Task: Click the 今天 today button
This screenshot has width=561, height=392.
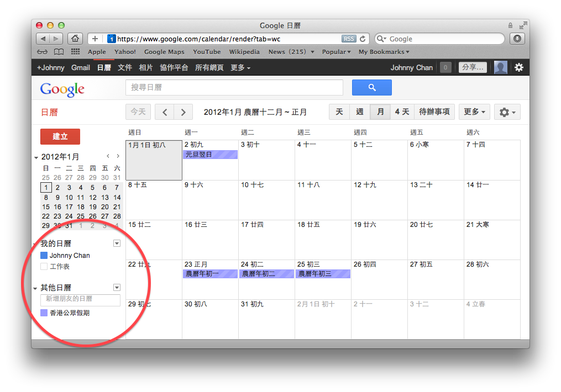Action: [x=138, y=112]
